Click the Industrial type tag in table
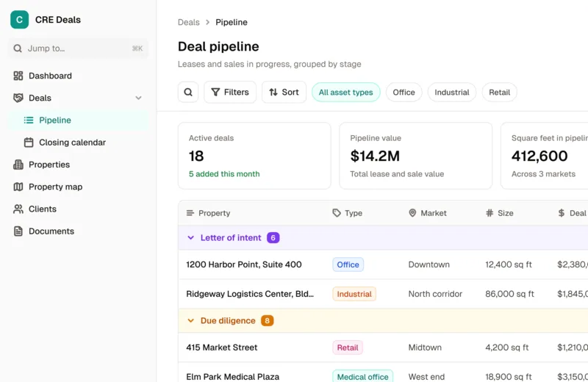588x382 pixels. [x=354, y=294]
